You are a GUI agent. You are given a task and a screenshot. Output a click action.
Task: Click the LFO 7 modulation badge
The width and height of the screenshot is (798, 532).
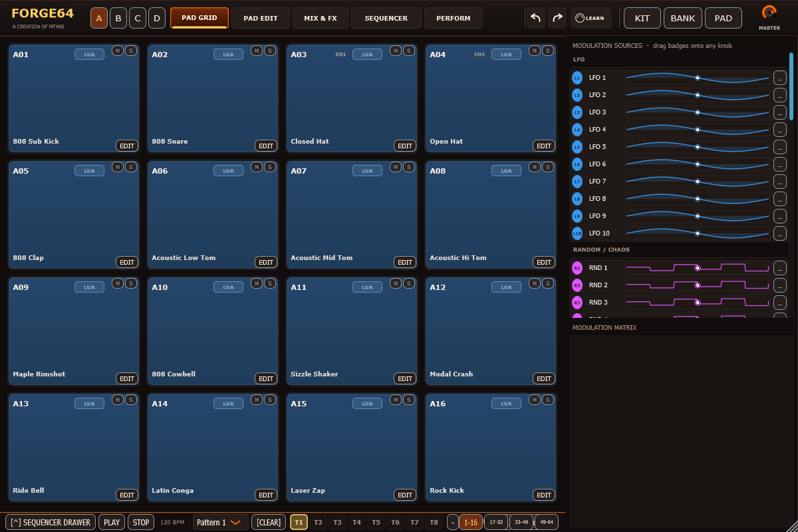coord(577,182)
